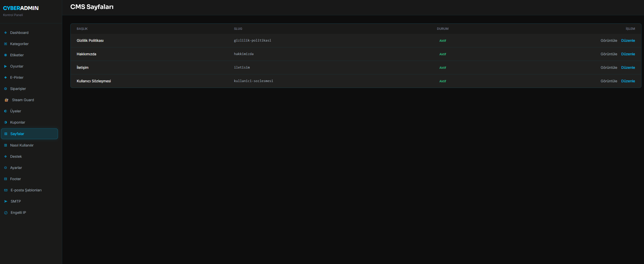This screenshot has height=264, width=644.
Task: Select the active Sayfalar menu item
Action: [30, 134]
